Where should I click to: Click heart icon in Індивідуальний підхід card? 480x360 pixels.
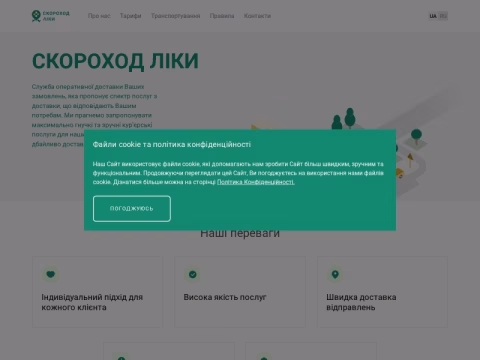[x=50, y=274]
